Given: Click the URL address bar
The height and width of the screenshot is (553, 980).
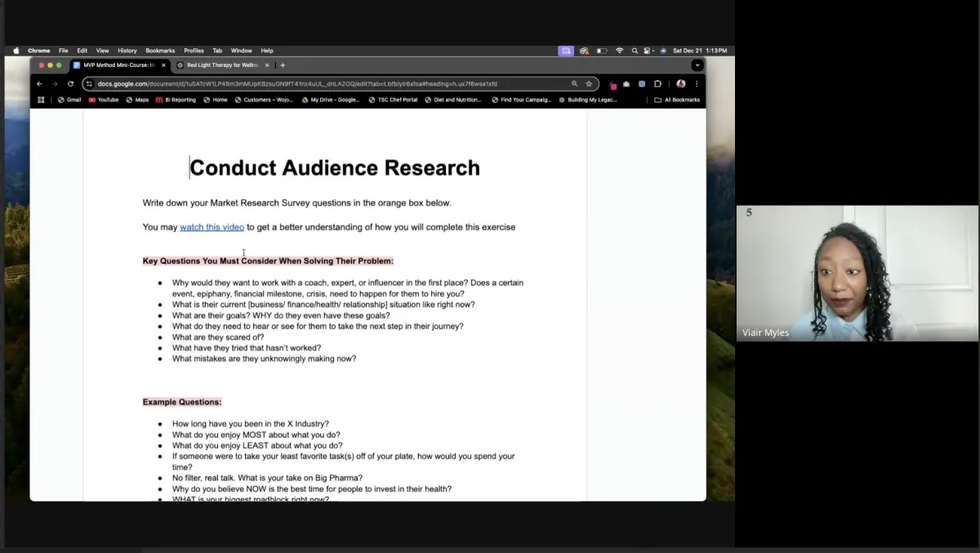Looking at the screenshot, I should click(x=327, y=83).
